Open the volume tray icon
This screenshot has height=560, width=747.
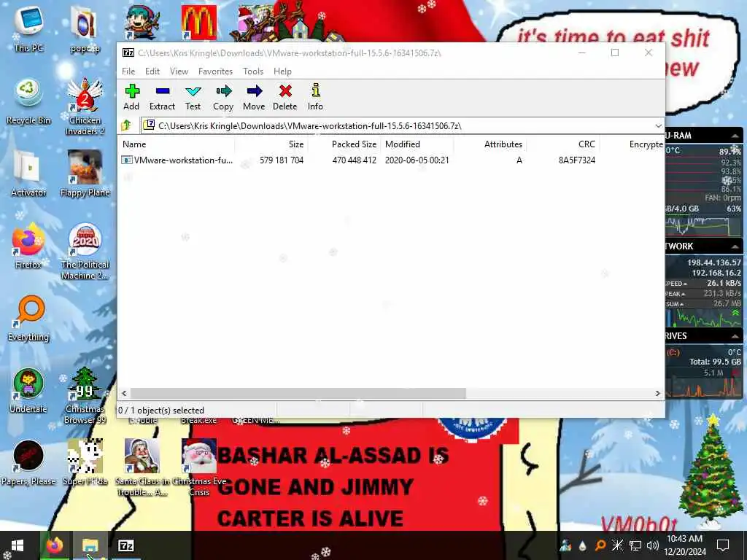(653, 545)
